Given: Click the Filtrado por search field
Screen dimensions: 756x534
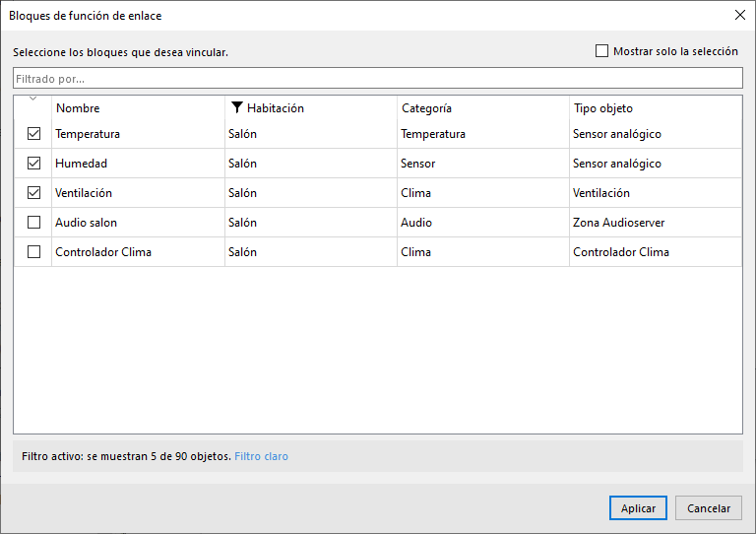Looking at the screenshot, I should (377, 78).
